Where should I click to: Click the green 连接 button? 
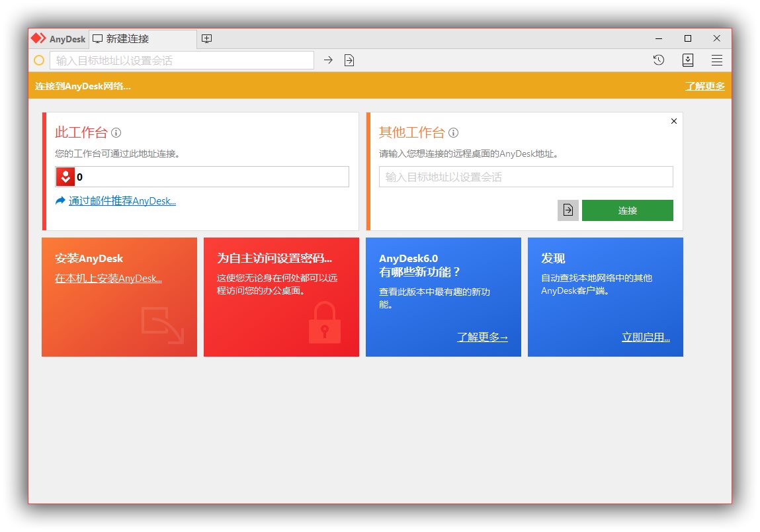(x=627, y=210)
